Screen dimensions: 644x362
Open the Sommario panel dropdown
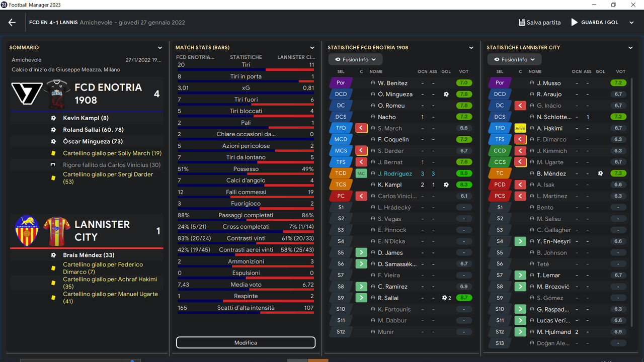tap(160, 48)
